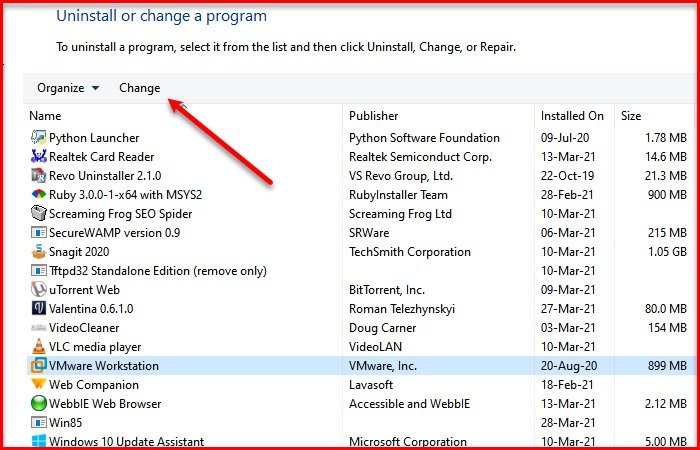This screenshot has width=700, height=450.
Task: Click the Screaming Frog SEO Spider icon
Action: (x=39, y=213)
